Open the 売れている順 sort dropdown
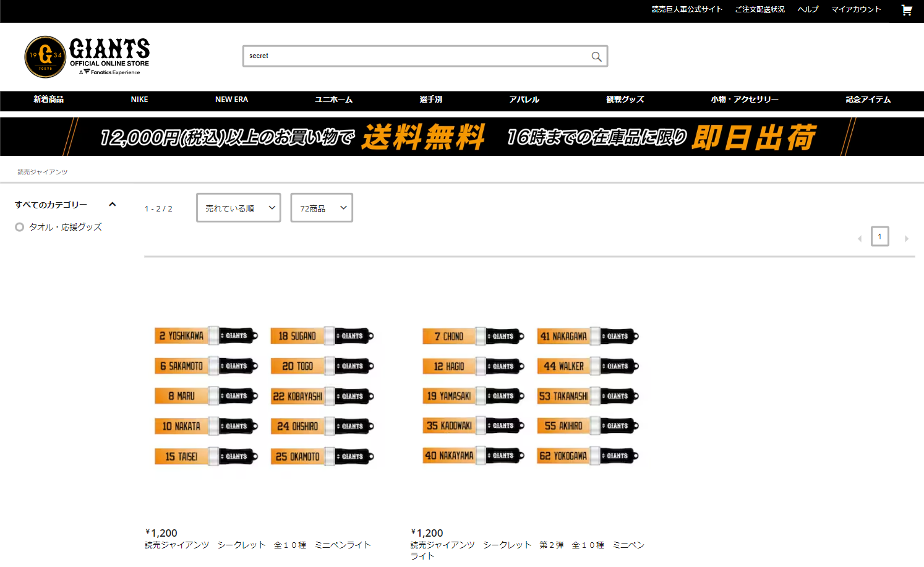Viewport: 924px width, 567px height. coord(238,208)
